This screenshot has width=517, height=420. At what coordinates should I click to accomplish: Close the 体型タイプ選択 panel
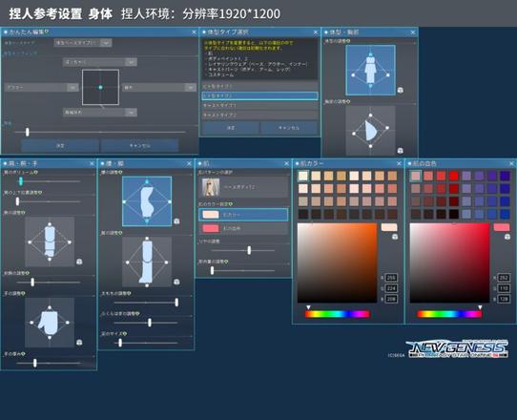[x=316, y=32]
